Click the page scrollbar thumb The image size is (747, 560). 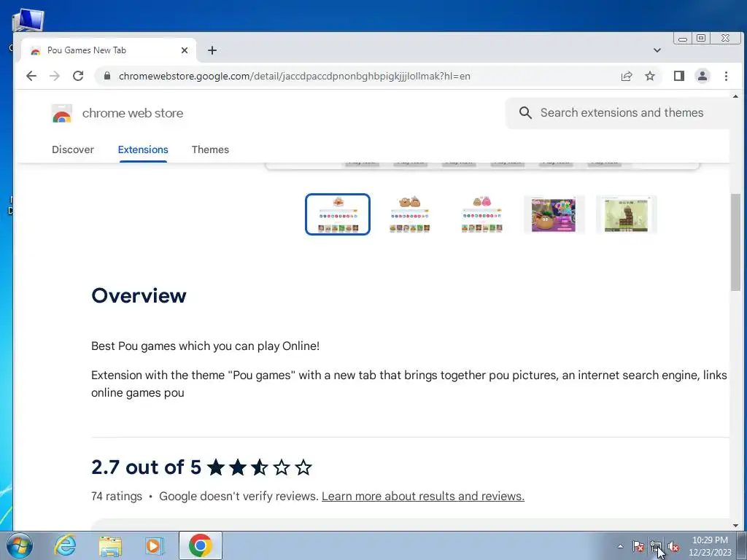click(735, 242)
